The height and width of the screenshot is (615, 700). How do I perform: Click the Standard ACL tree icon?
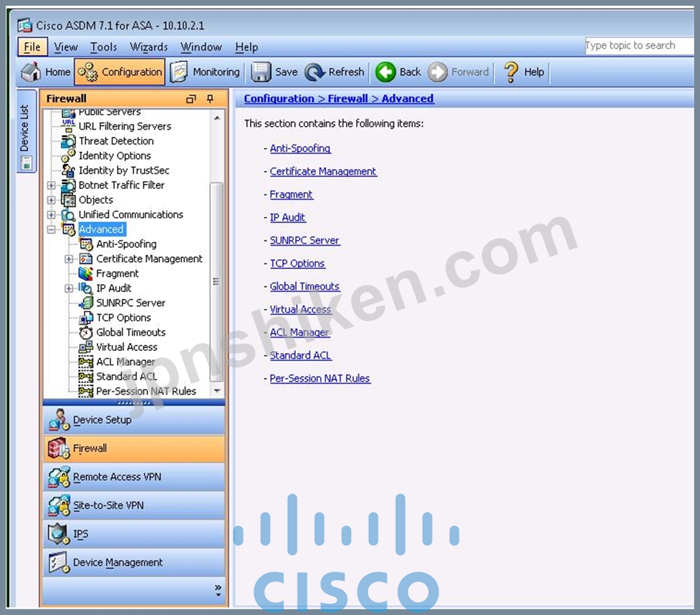[86, 377]
